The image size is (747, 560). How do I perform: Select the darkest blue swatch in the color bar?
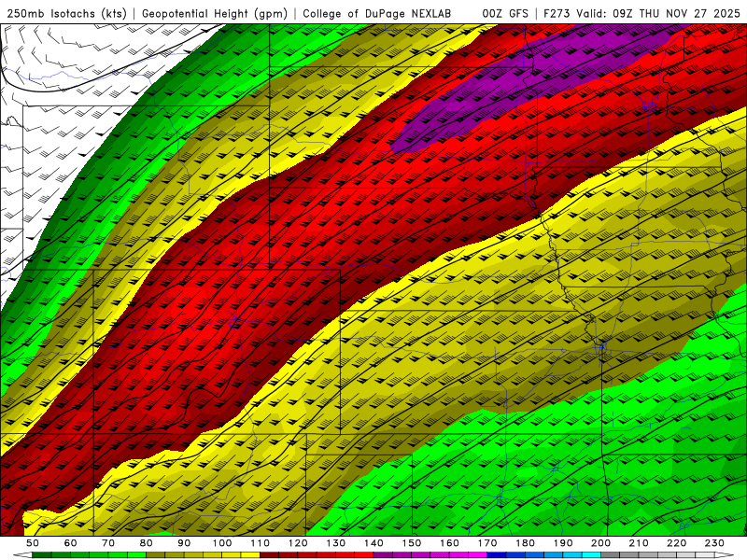pos(497,555)
